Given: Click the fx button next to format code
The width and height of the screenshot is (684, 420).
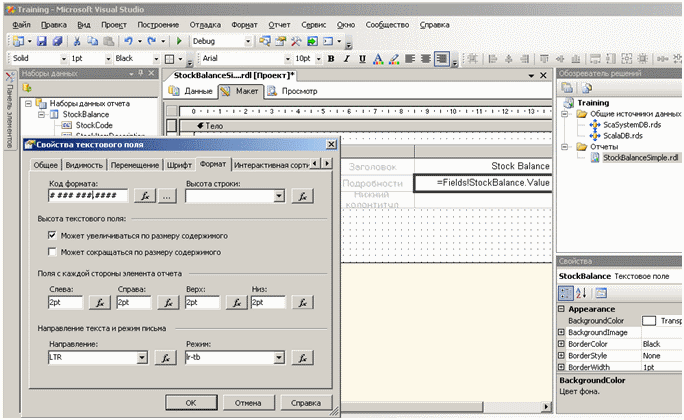Looking at the screenshot, I should (145, 196).
